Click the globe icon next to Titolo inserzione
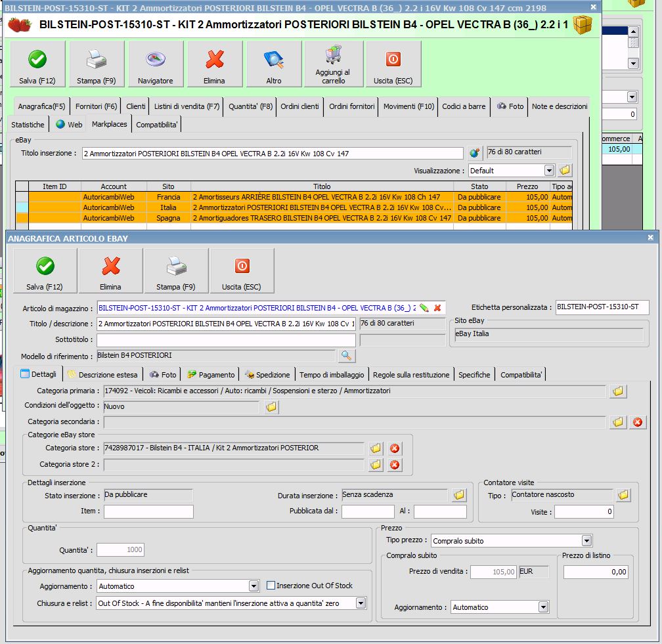The image size is (662, 644). click(475, 153)
